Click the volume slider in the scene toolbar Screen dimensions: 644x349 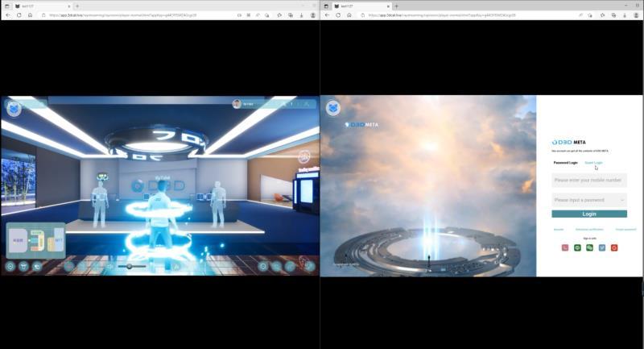pyautogui.click(x=130, y=266)
